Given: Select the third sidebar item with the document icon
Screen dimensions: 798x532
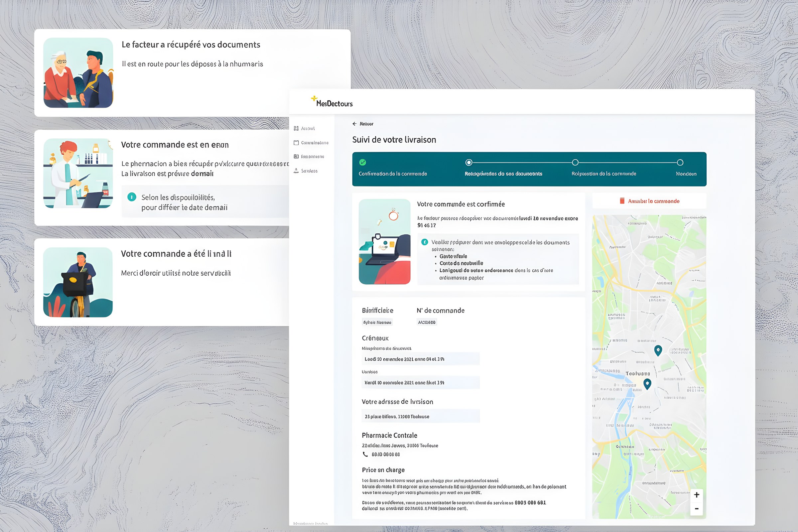Looking at the screenshot, I should coord(309,156).
